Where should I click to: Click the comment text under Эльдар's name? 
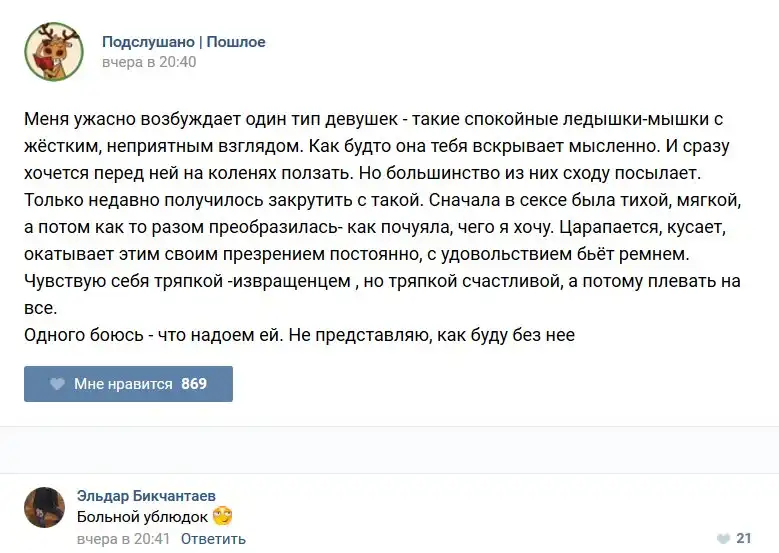pyautogui.click(x=142, y=517)
